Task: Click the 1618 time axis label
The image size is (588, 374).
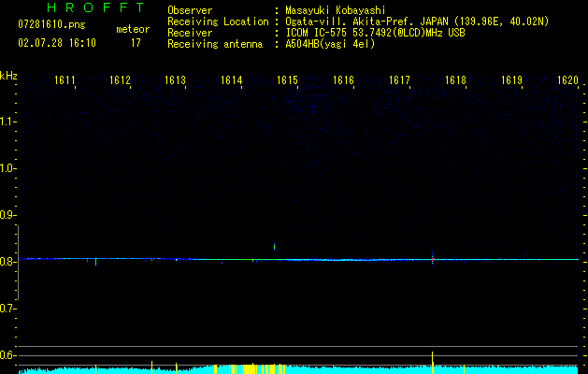Action: click(x=455, y=79)
